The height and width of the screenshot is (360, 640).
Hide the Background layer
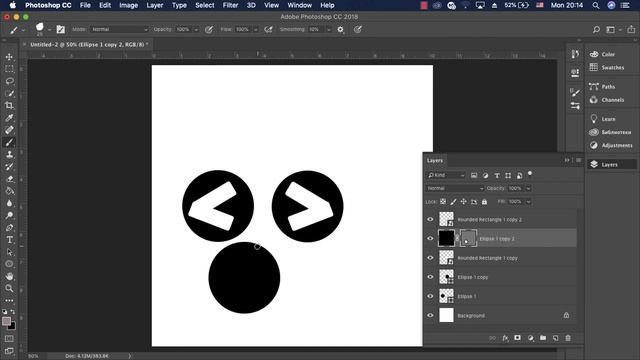tap(430, 316)
